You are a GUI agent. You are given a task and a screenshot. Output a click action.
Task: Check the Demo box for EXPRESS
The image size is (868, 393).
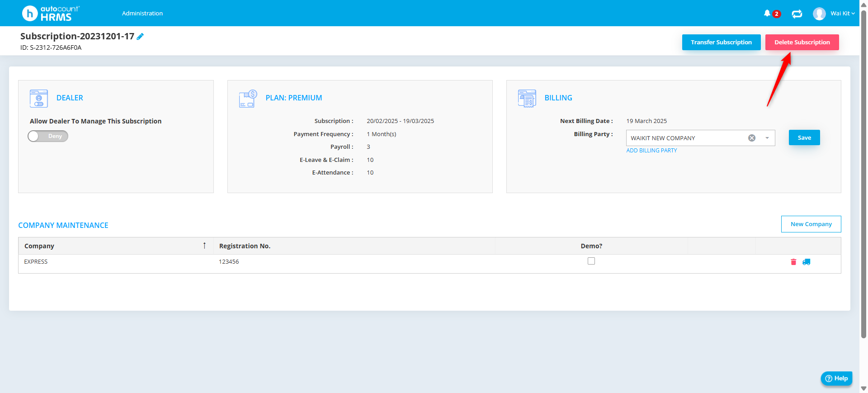(591, 261)
